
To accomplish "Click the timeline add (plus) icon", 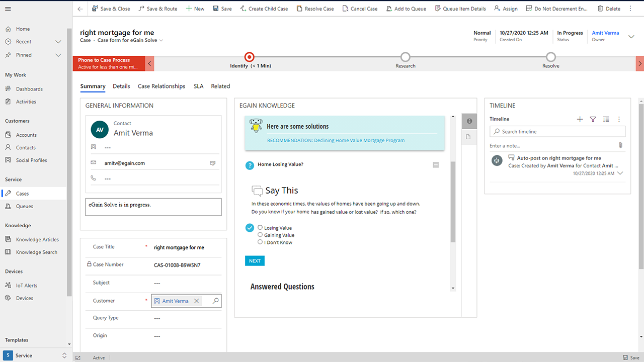I will [580, 119].
